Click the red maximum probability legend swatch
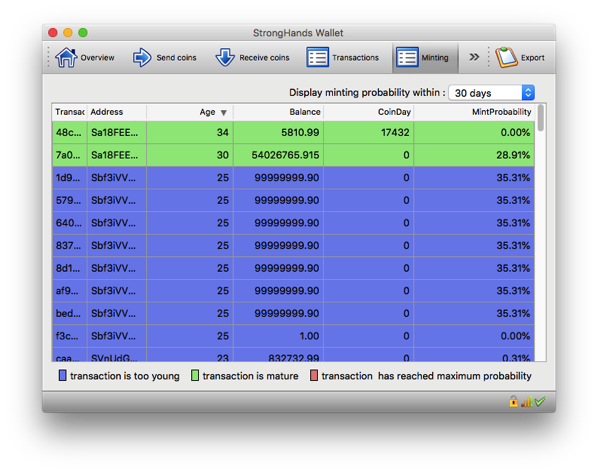 tap(314, 375)
